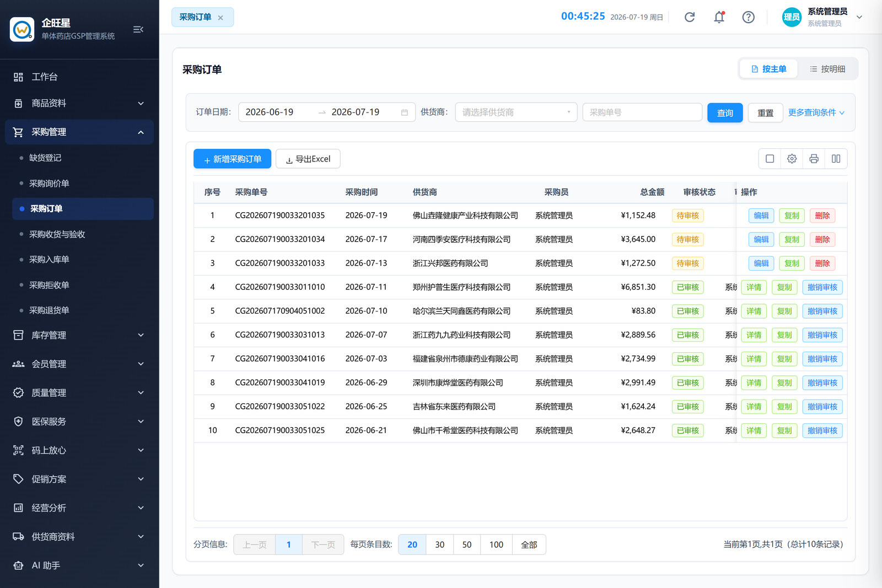Open 采购收货与验收 submenu item

83,234
